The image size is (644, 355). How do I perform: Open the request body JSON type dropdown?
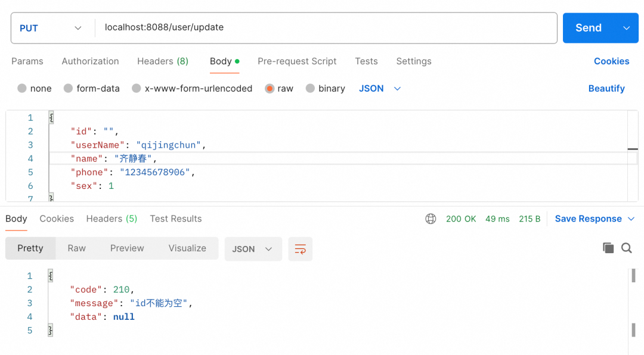pyautogui.click(x=380, y=88)
